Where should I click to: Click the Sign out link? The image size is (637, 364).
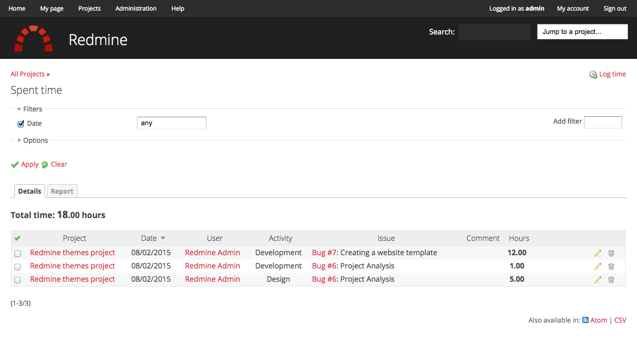point(615,8)
